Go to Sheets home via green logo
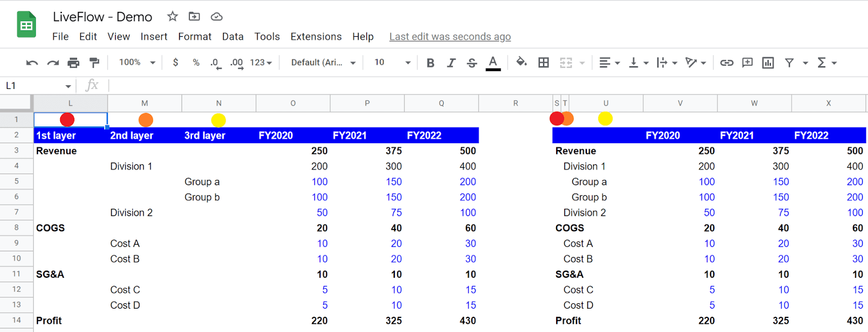 26,24
